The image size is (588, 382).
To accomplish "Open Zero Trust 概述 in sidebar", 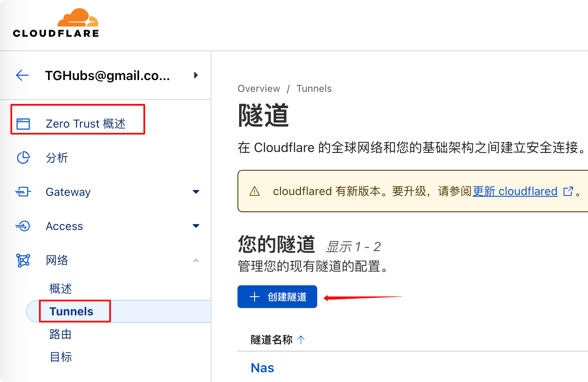I will [x=85, y=124].
